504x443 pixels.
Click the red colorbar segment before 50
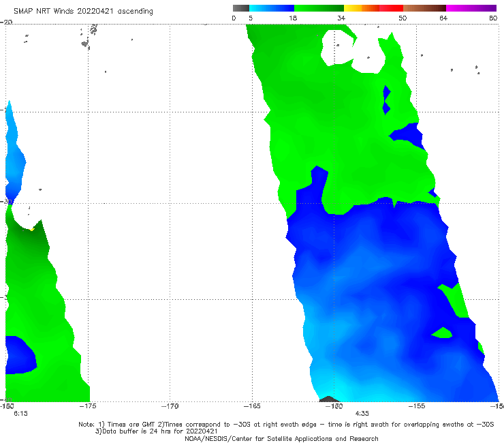pyautogui.click(x=391, y=8)
